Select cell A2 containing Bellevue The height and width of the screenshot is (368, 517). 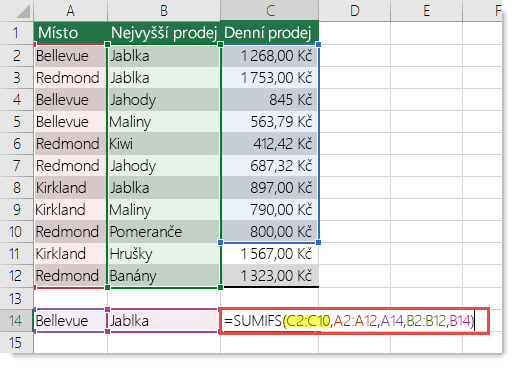[x=70, y=56]
